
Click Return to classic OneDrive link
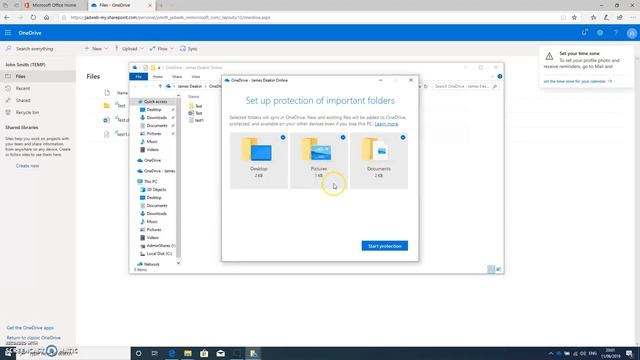(x=33, y=338)
